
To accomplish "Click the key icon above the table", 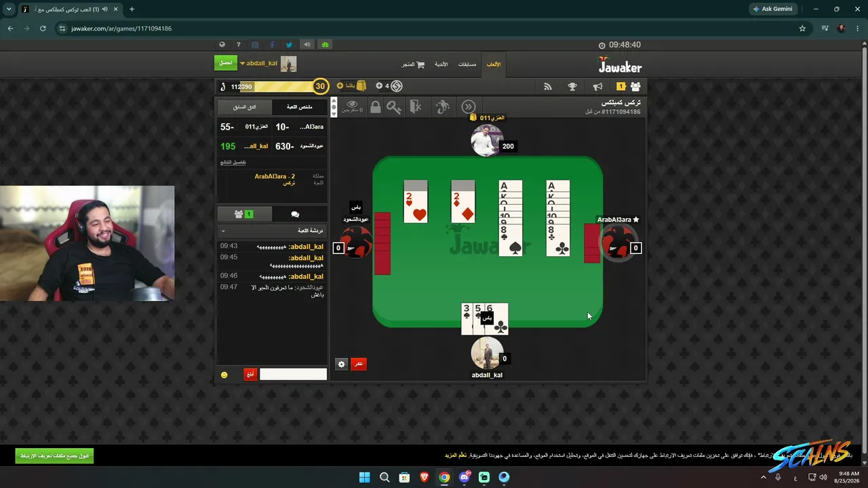I will 394,106.
